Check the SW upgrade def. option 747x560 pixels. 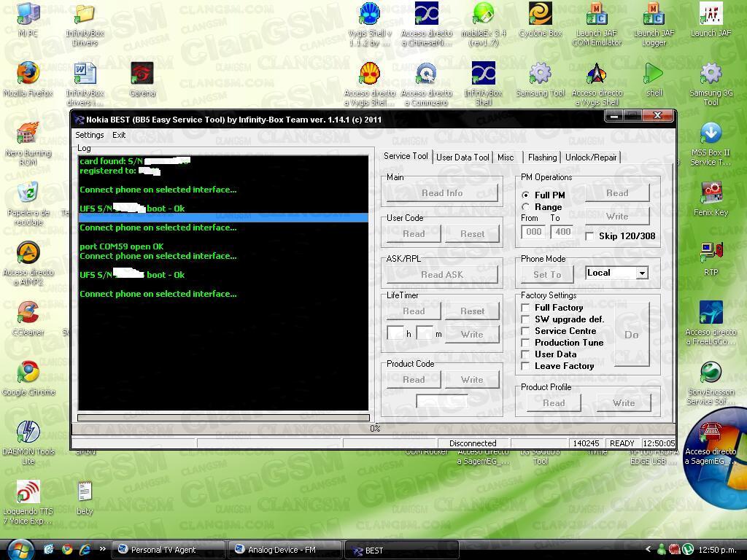[525, 319]
